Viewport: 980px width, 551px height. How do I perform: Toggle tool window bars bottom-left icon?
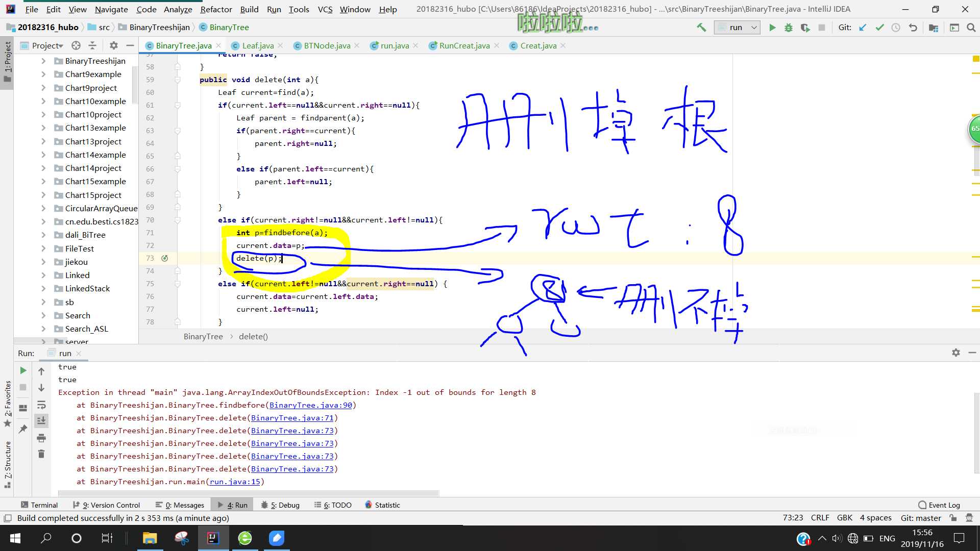tap(8, 518)
